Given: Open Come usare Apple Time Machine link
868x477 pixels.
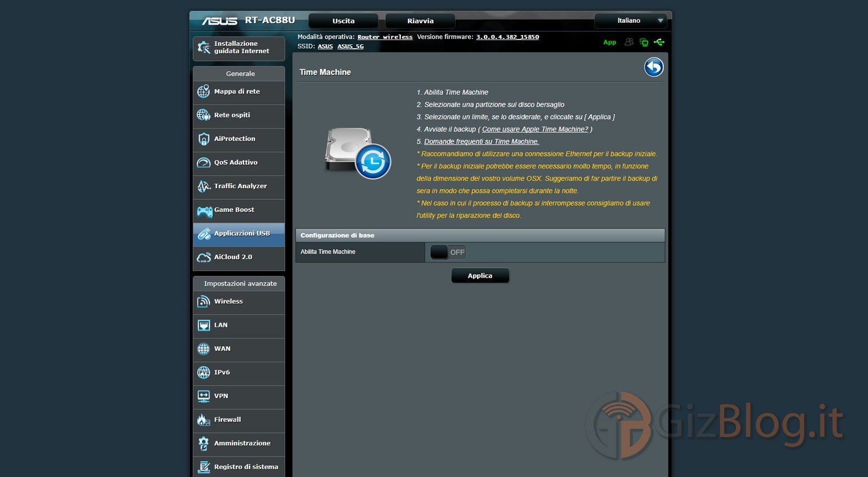Looking at the screenshot, I should pyautogui.click(x=535, y=129).
